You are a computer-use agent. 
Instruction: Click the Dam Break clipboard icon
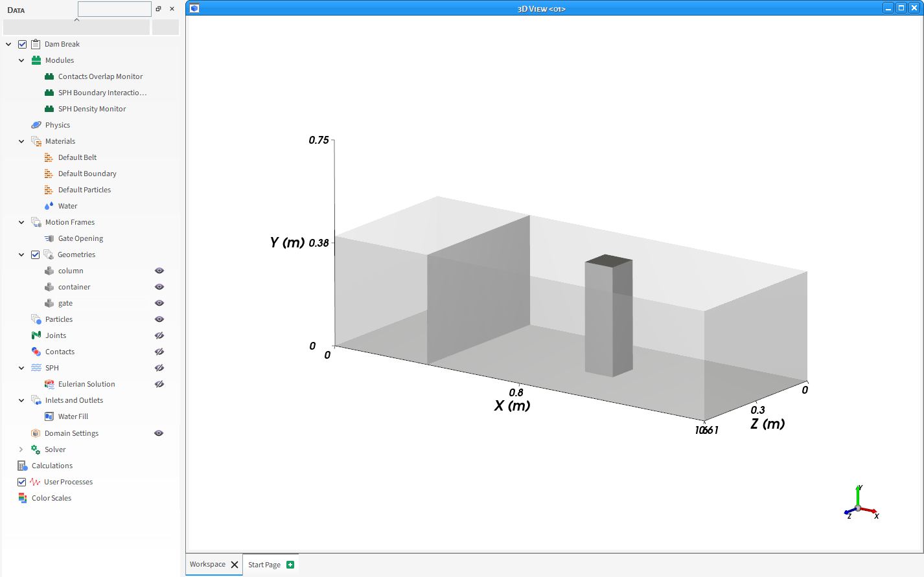coord(36,44)
